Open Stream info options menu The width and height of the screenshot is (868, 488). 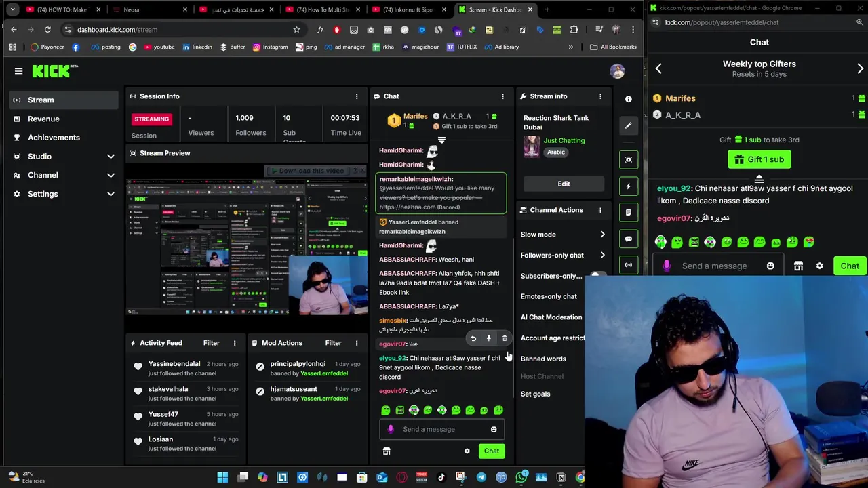(600, 96)
